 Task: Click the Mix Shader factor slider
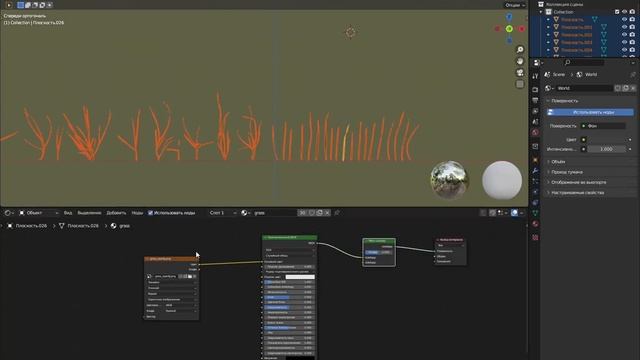(379, 252)
